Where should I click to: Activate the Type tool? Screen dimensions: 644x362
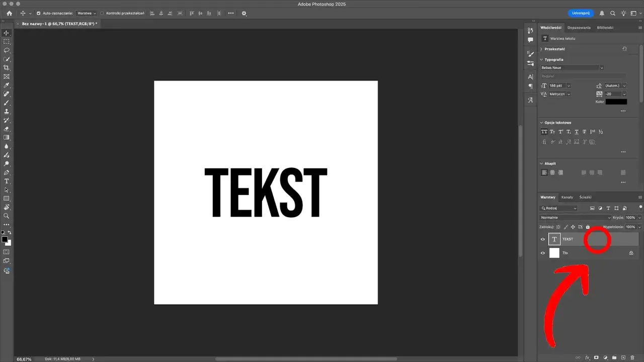(x=7, y=182)
